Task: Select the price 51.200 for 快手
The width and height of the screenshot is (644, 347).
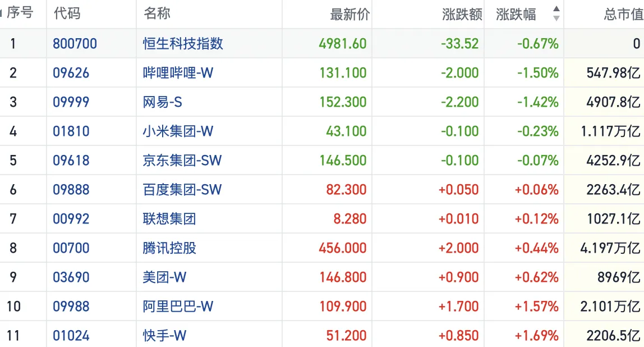Action: coord(346,335)
